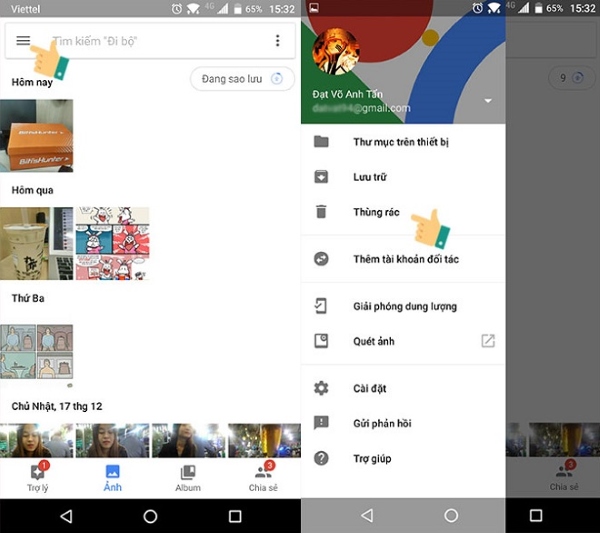Select "Giải phóng dung lượng"
Viewport: 600px width, 533px height.
(403, 306)
